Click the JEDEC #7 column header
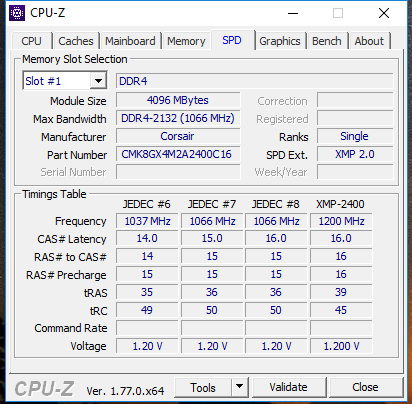The height and width of the screenshot is (404, 412). tap(212, 204)
